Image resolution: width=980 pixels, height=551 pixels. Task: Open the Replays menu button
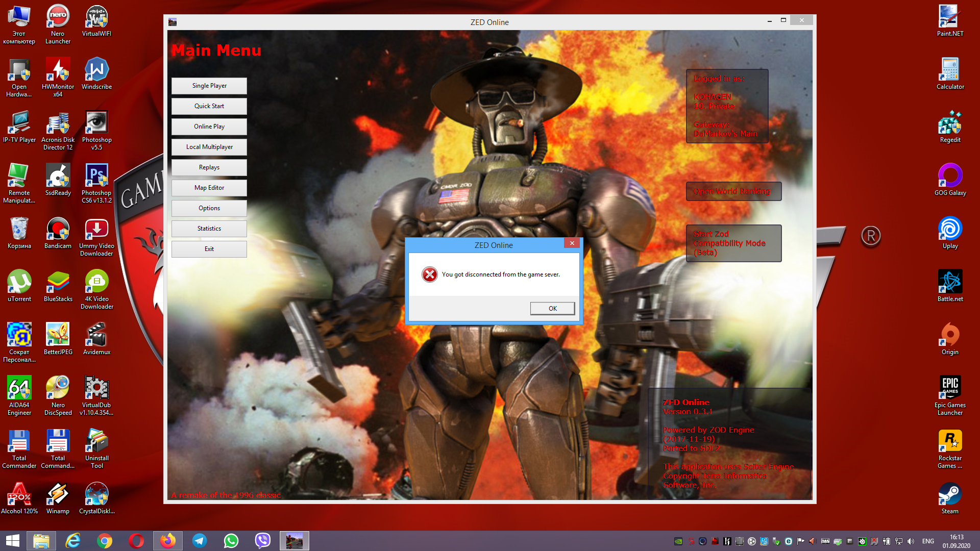209,167
